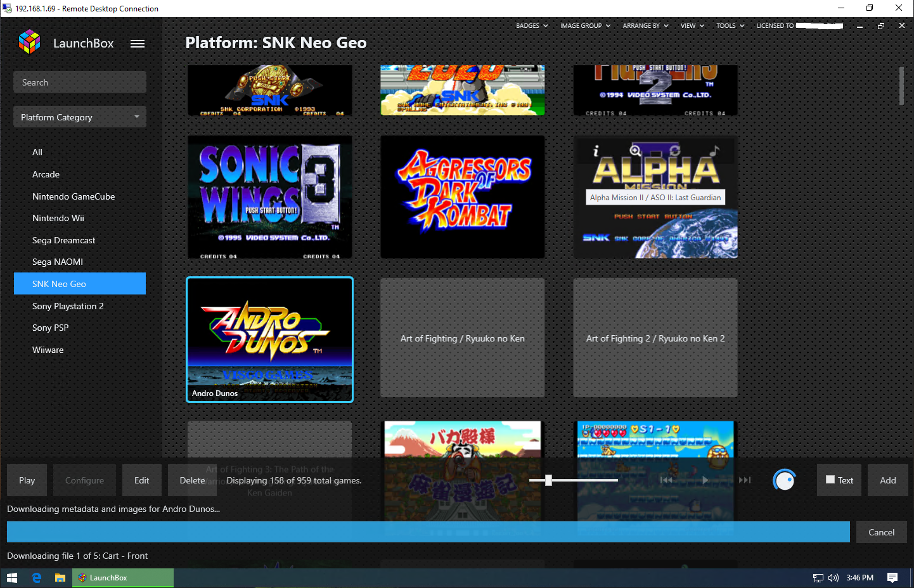Click the Search input field
914x588 pixels.
80,82
